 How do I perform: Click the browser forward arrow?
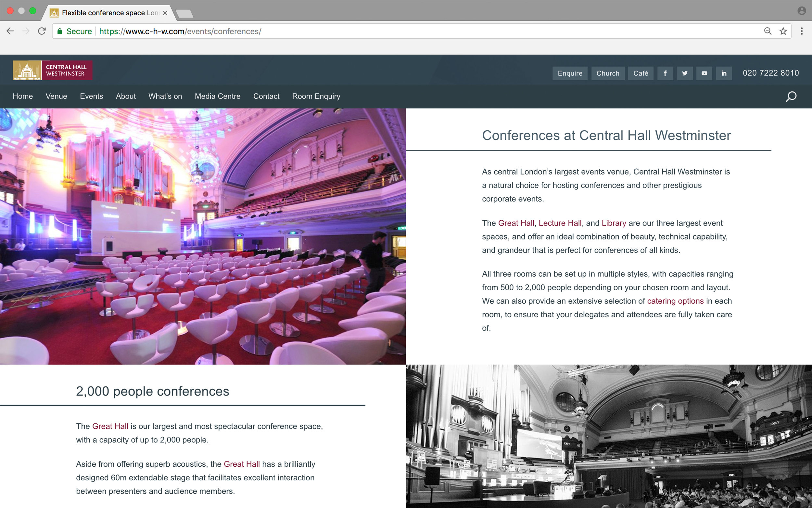(26, 31)
